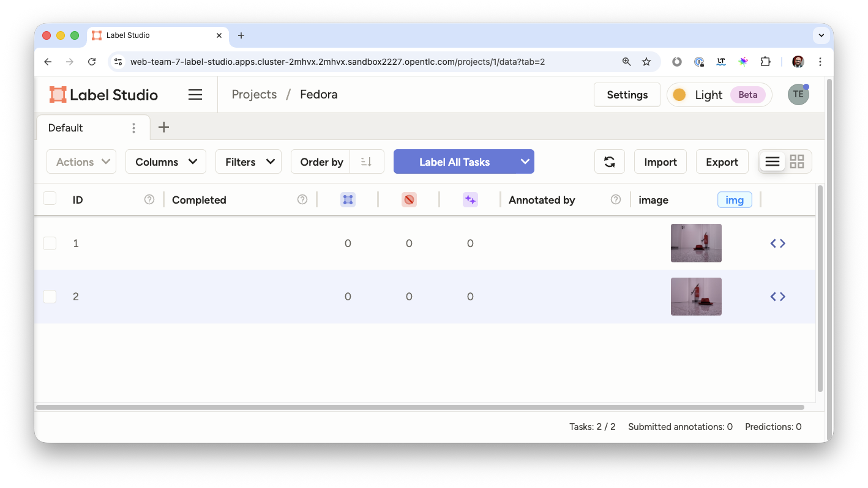Switch to list view layout
The width and height of the screenshot is (868, 488).
[773, 162]
